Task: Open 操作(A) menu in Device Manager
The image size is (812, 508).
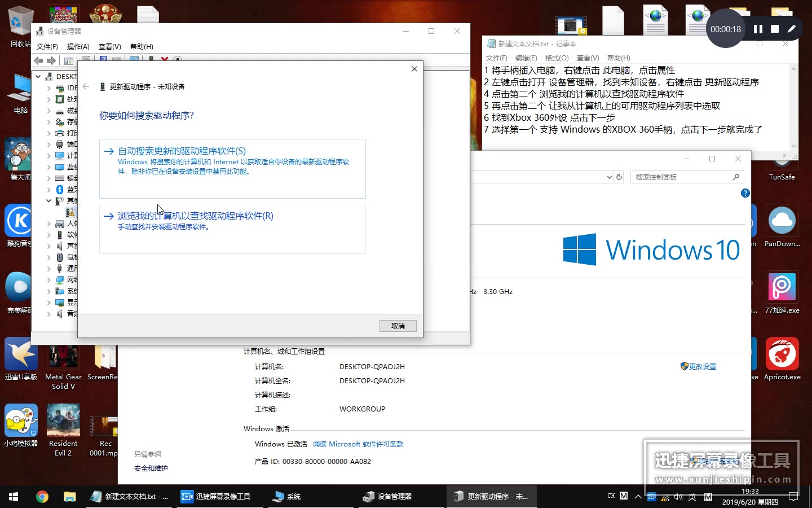Action: [78, 47]
